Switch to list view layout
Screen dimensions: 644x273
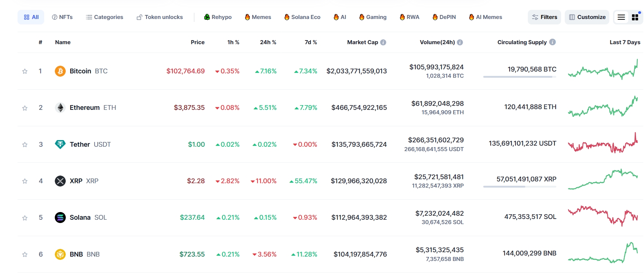[x=621, y=17]
